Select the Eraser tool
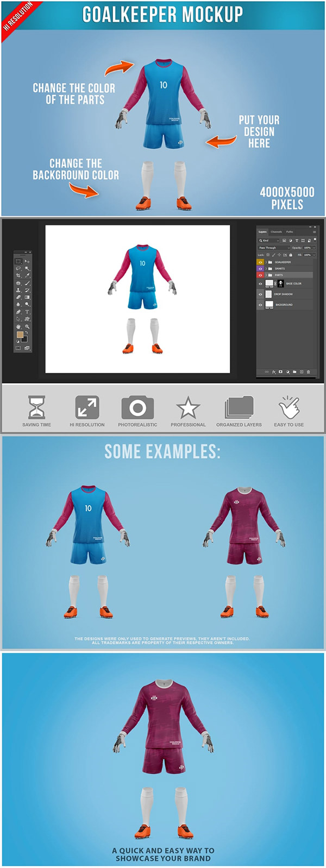326x868 pixels. (18, 297)
